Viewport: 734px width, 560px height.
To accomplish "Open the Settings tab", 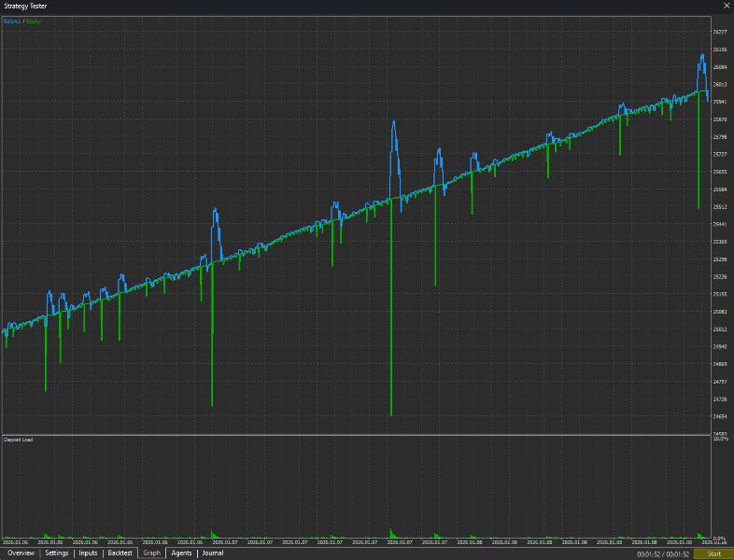I will pos(57,553).
